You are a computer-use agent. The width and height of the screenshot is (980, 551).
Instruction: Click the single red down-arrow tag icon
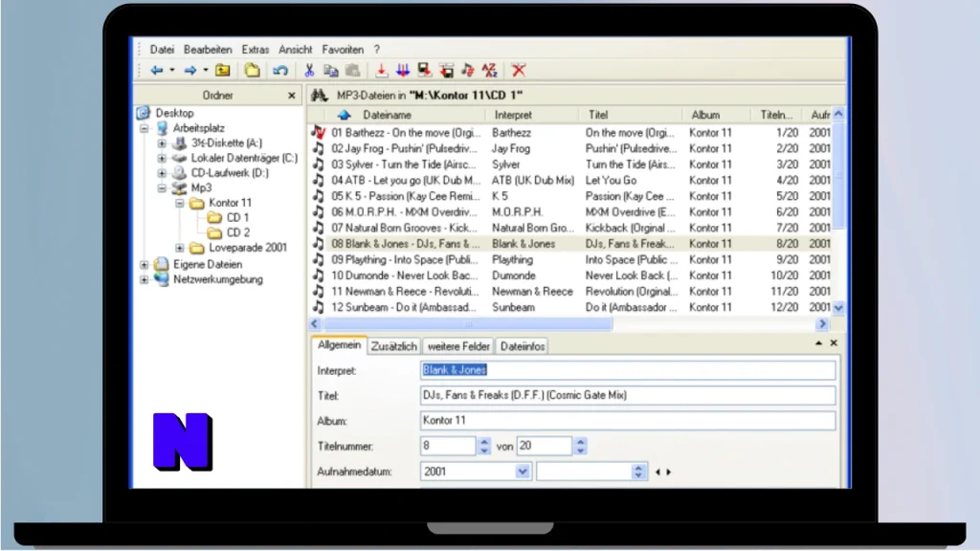pos(381,71)
